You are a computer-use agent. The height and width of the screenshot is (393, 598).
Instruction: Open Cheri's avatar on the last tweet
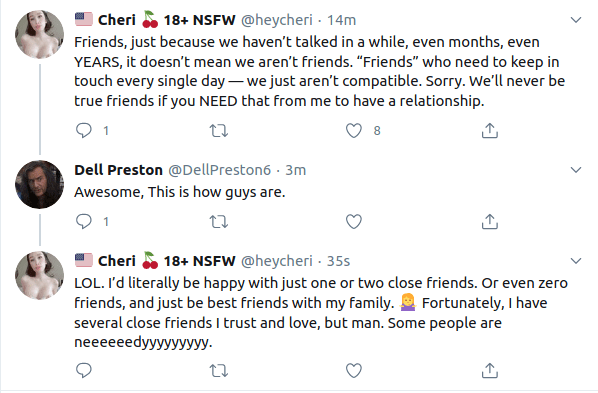(x=39, y=275)
